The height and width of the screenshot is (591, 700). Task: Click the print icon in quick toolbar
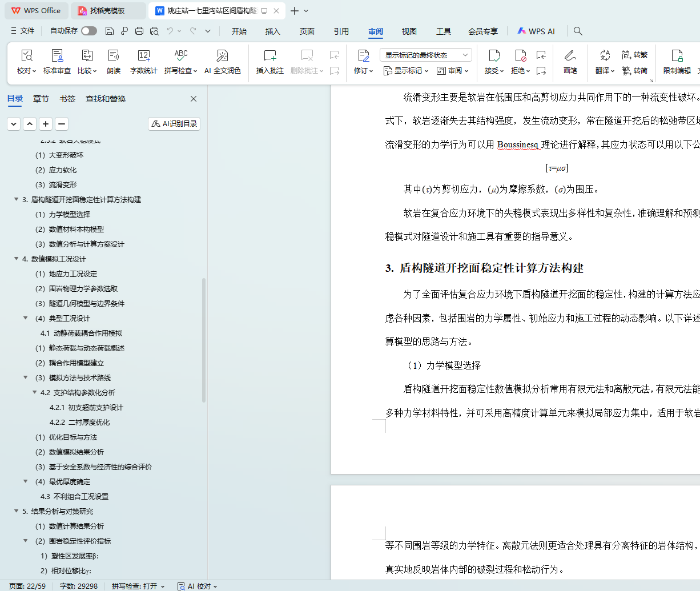click(x=139, y=31)
